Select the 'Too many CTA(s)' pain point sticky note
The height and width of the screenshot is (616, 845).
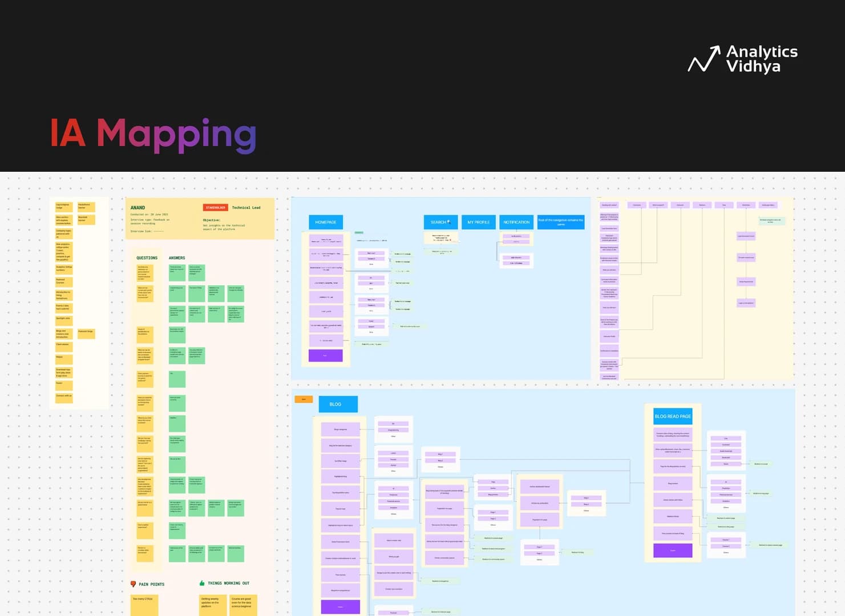pyautogui.click(x=144, y=604)
